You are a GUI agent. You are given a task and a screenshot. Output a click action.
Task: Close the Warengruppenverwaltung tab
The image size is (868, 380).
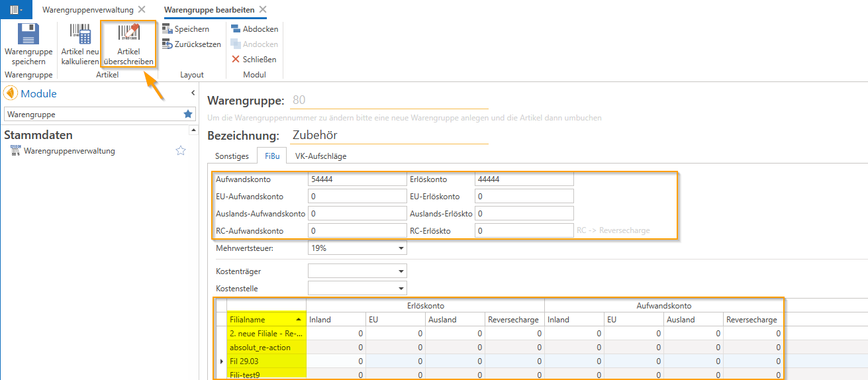pos(142,10)
